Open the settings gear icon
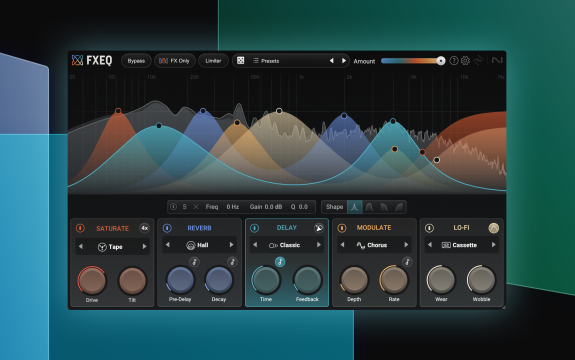The image size is (575, 360). [x=465, y=60]
